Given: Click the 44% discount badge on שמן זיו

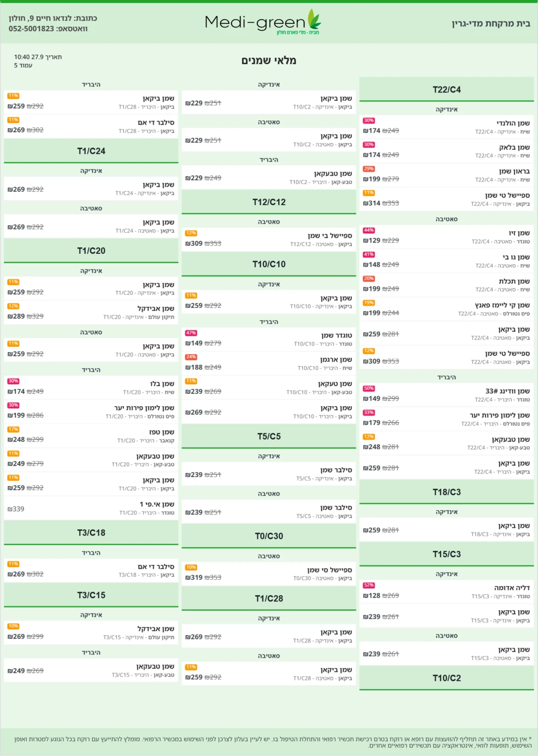Looking at the screenshot, I should tap(369, 231).
